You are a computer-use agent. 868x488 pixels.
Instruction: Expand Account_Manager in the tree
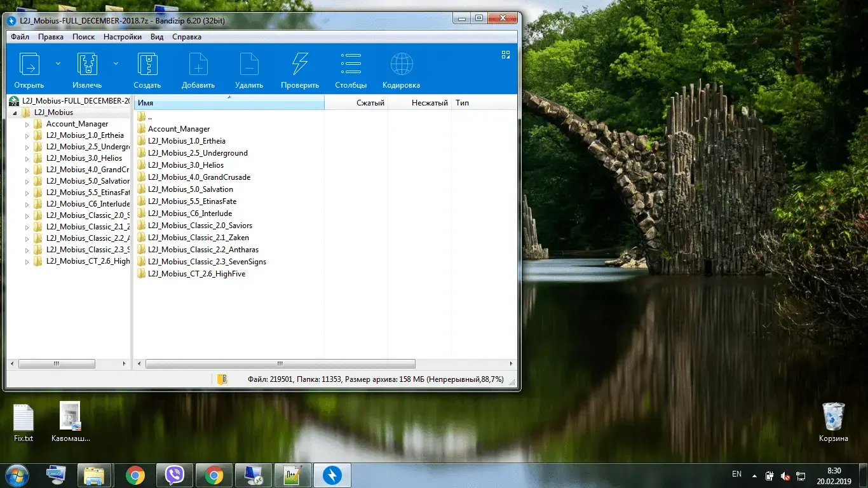tap(27, 124)
